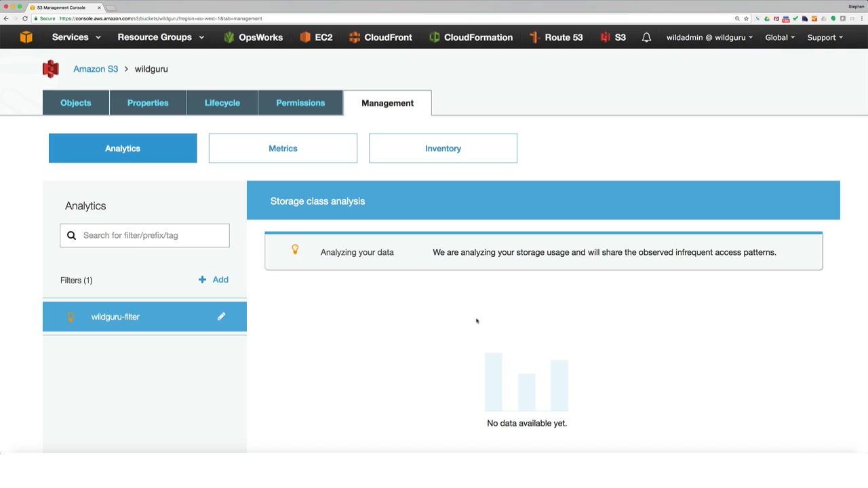The width and height of the screenshot is (868, 488).
Task: Go to Amazon S3 breadcrumb link
Action: (x=96, y=69)
